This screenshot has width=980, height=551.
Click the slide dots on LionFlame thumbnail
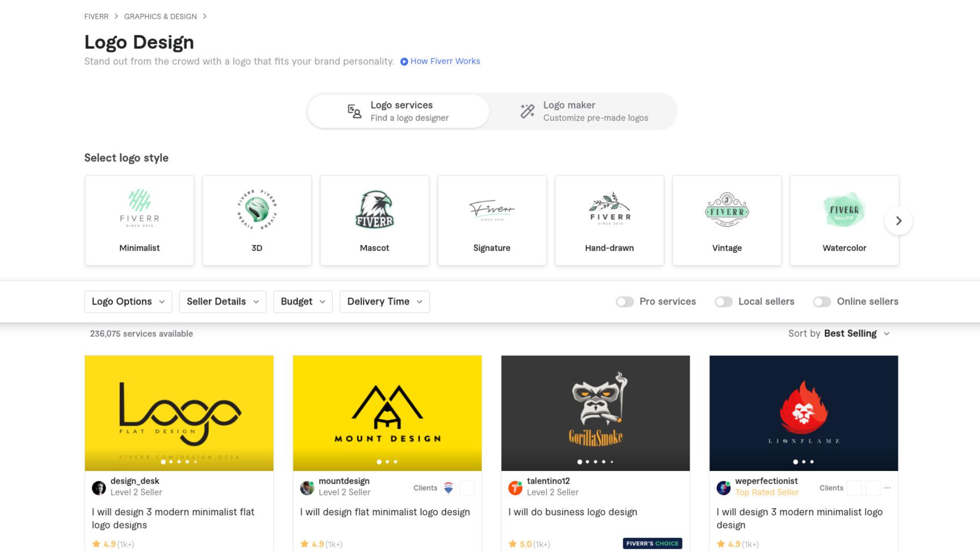tap(803, 462)
